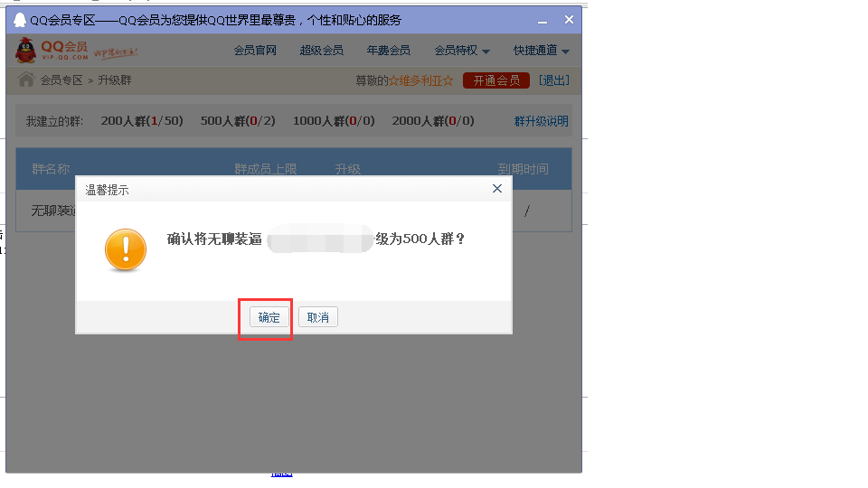Expand the 会员特权 dropdown
The image size is (868, 488).
tap(462, 51)
